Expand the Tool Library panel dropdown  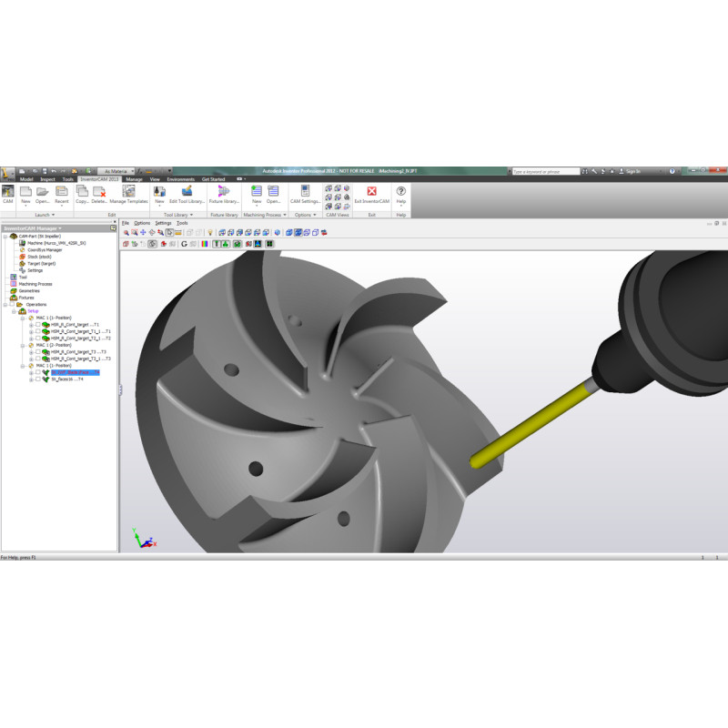192,215
